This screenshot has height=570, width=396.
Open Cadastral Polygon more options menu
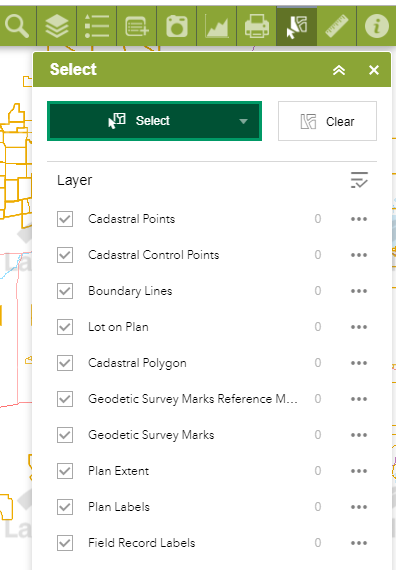point(359,363)
